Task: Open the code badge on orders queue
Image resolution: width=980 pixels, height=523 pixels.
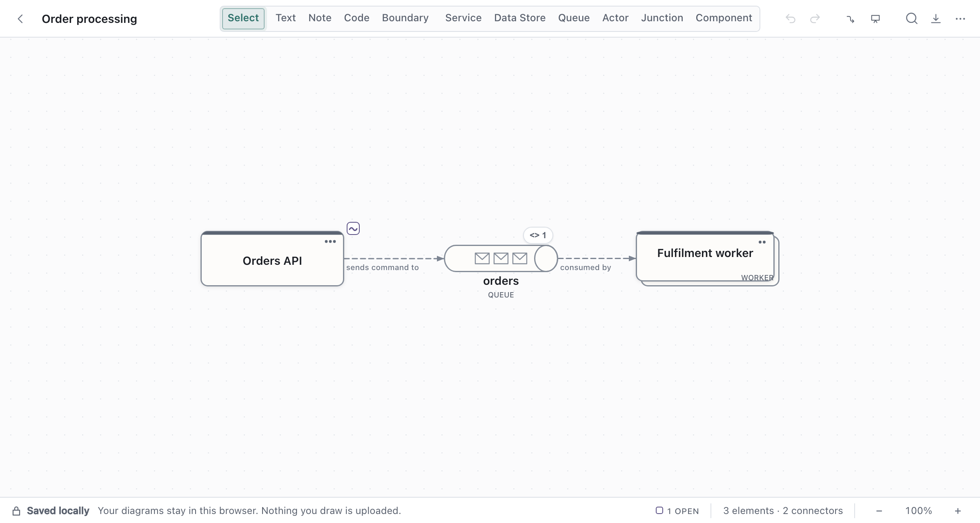Action: tap(538, 235)
